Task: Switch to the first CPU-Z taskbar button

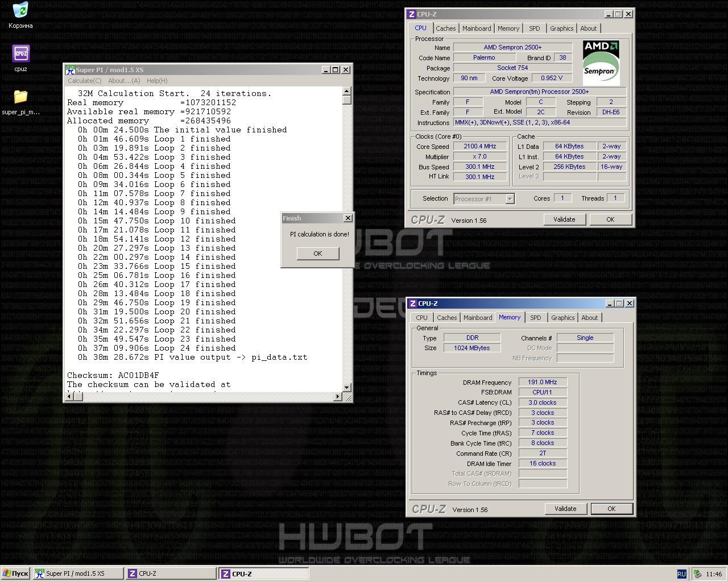Action: tap(171, 573)
